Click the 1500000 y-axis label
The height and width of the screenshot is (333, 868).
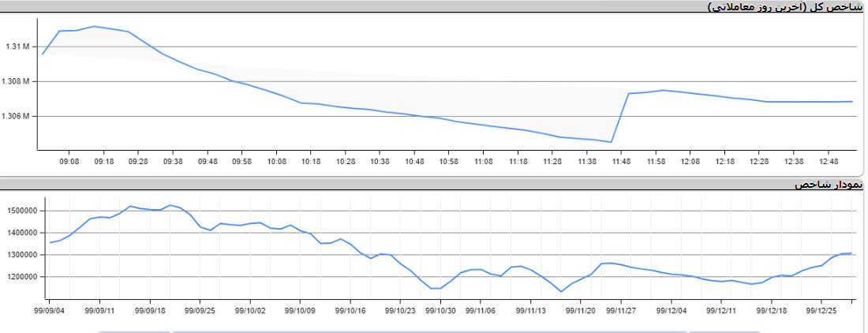[x=23, y=211]
